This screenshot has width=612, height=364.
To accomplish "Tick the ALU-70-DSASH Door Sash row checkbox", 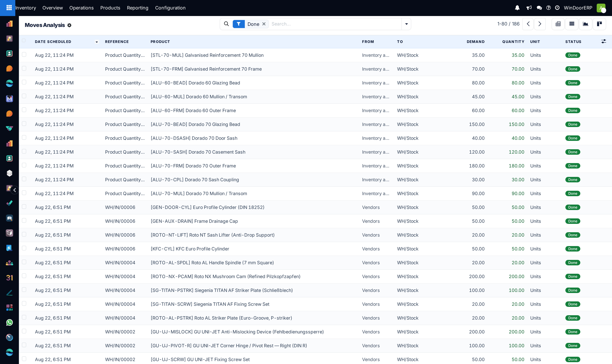I will (24, 138).
